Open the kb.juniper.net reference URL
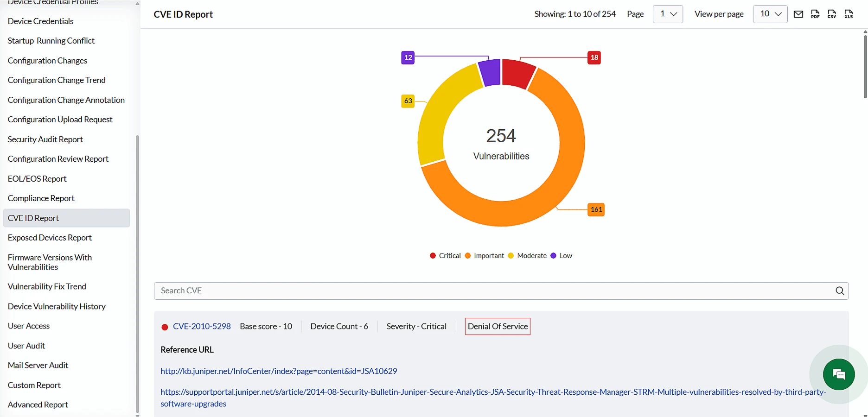868x417 pixels. coord(278,371)
